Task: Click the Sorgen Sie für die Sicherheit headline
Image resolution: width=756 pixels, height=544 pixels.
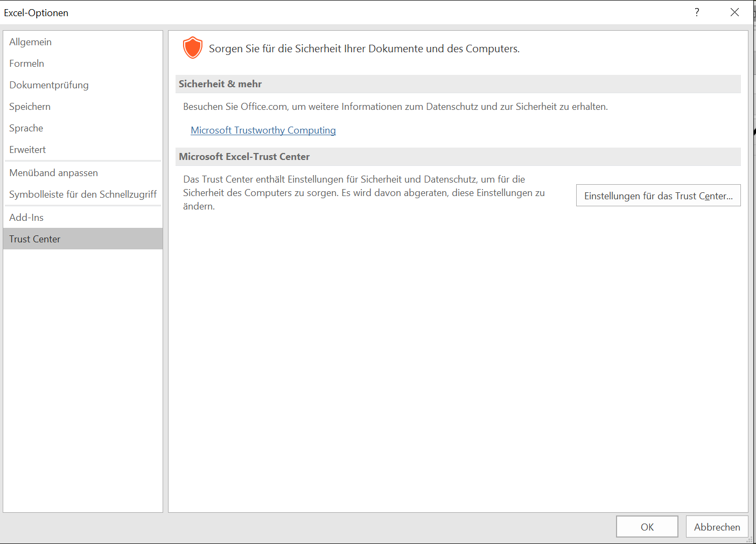Action: [364, 48]
